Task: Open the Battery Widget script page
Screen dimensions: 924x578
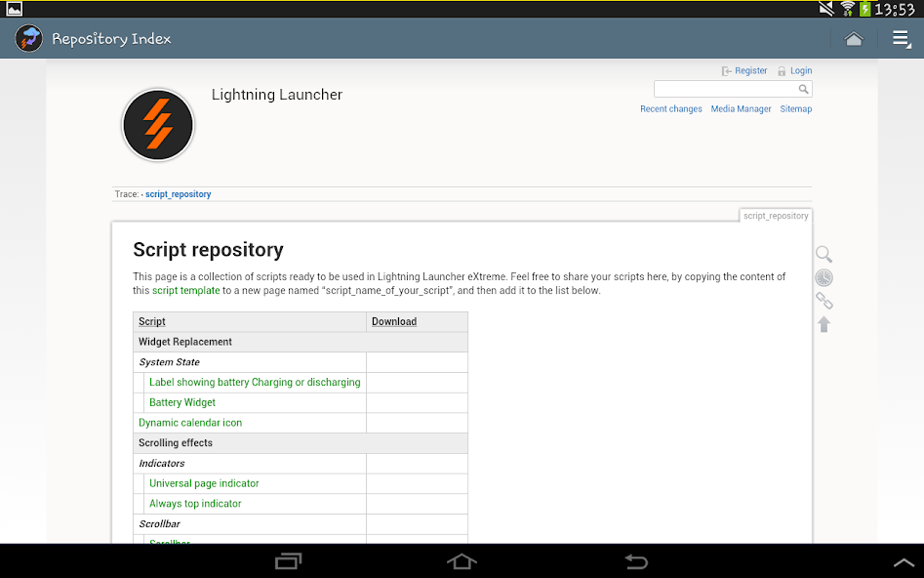Action: click(x=182, y=401)
